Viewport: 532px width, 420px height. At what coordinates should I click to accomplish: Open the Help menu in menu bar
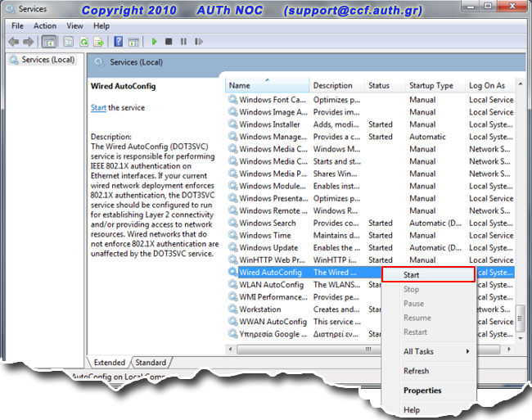pyautogui.click(x=101, y=25)
